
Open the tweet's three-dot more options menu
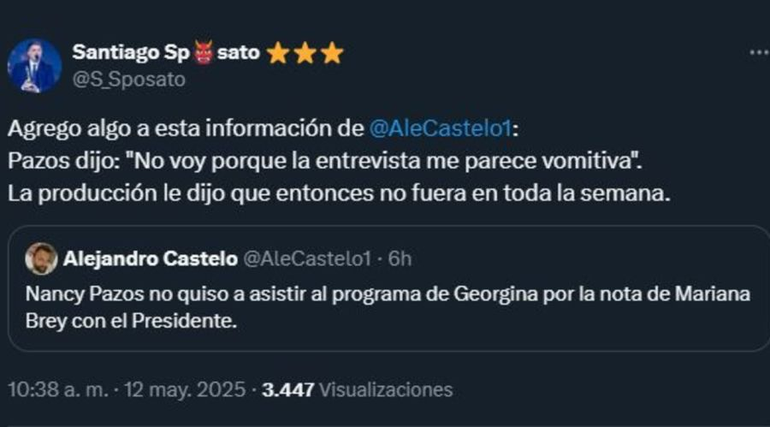759,52
